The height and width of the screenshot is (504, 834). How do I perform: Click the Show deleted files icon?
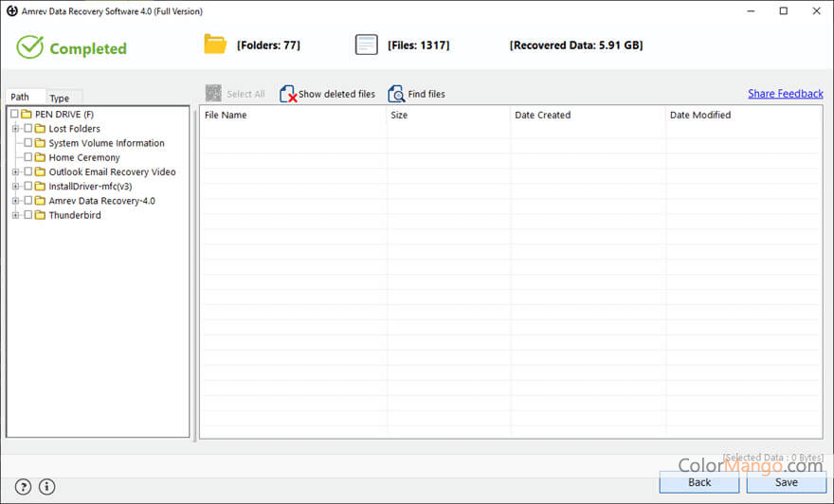point(288,94)
